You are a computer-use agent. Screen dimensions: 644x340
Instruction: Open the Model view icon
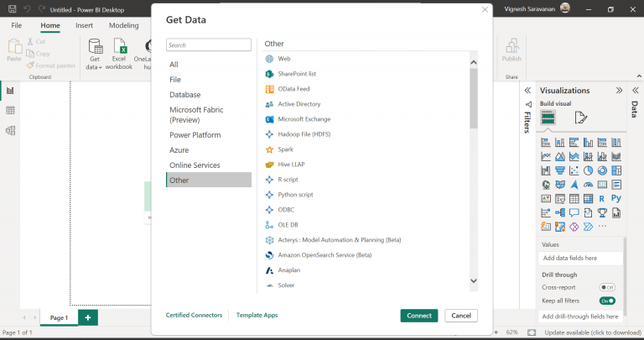[x=11, y=130]
